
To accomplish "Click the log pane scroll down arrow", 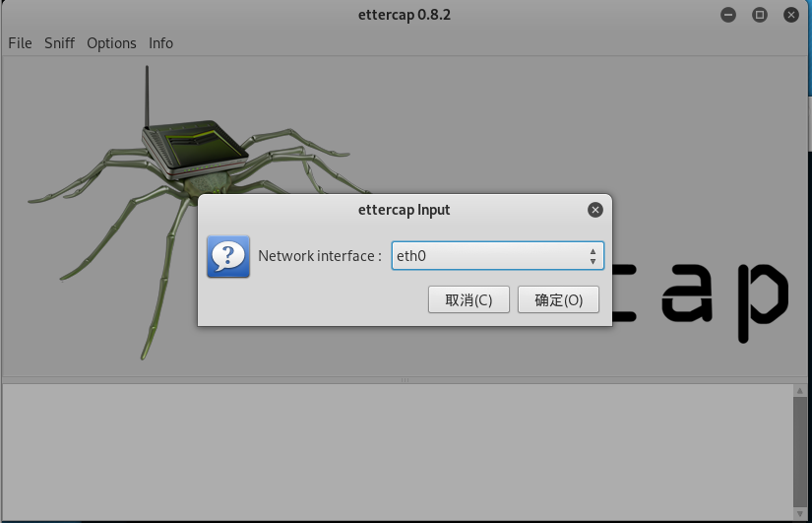I will [x=799, y=514].
